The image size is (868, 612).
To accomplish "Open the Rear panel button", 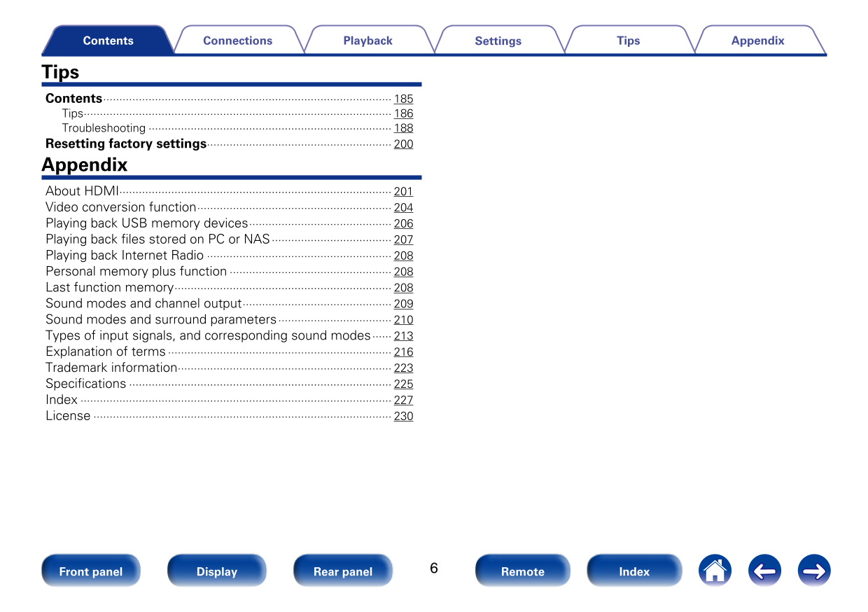I will point(343,571).
